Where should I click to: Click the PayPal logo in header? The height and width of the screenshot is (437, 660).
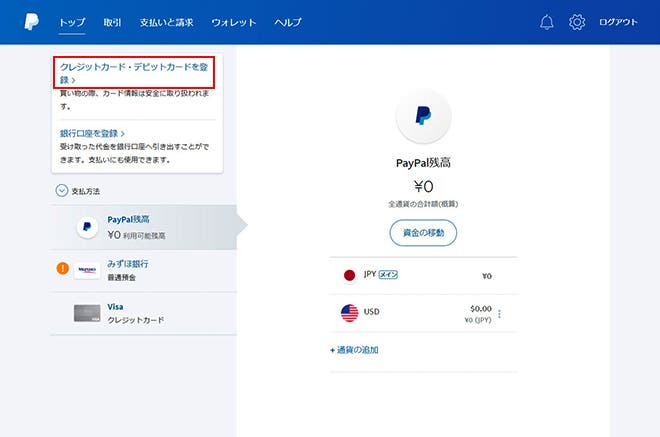pyautogui.click(x=31, y=22)
